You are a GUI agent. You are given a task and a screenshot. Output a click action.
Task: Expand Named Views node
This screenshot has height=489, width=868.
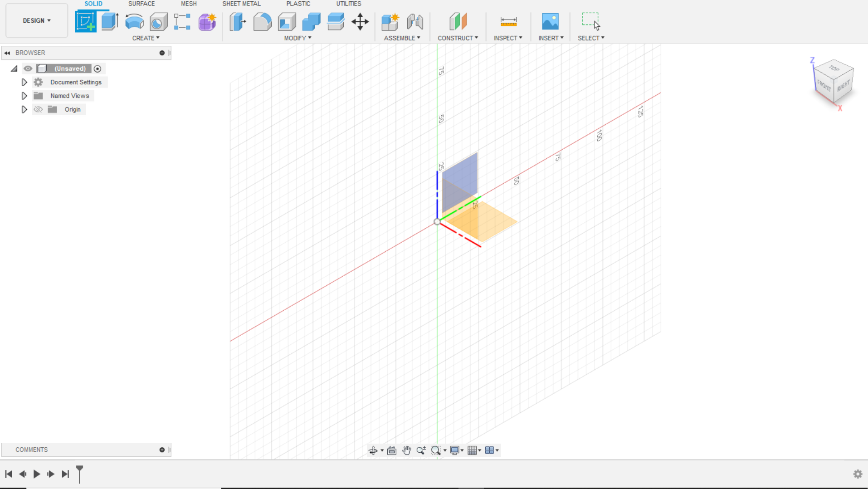pos(24,96)
